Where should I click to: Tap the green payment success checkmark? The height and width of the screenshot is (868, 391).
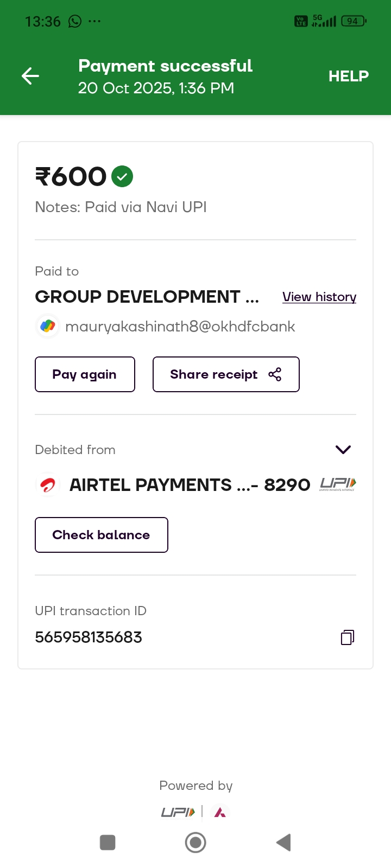pos(122,176)
